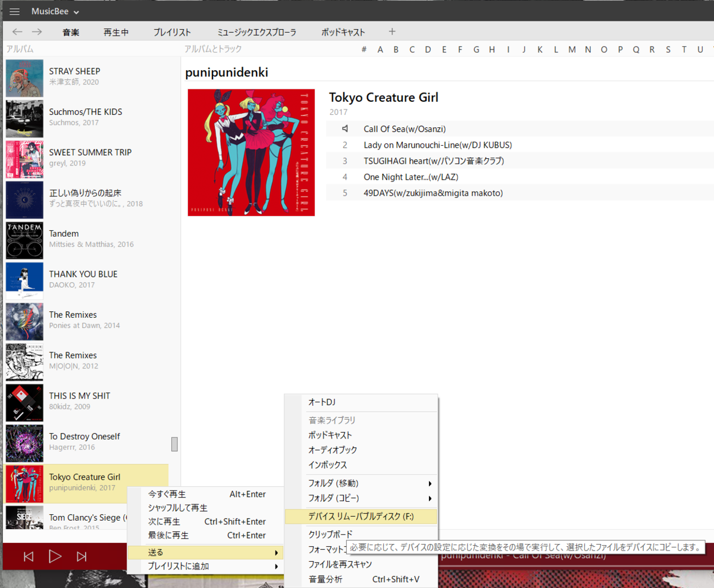The width and height of the screenshot is (714, 588).
Task: Open the MusicBee title dropdown
Action: 55,11
